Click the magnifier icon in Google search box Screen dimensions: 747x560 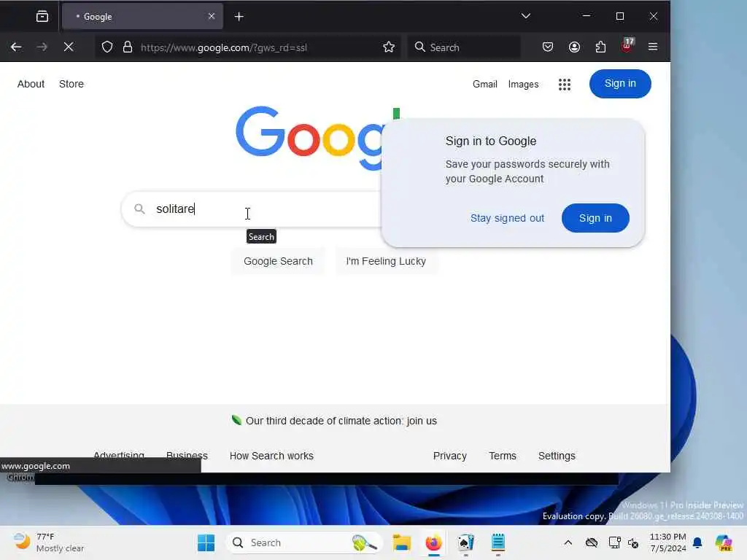(x=139, y=209)
